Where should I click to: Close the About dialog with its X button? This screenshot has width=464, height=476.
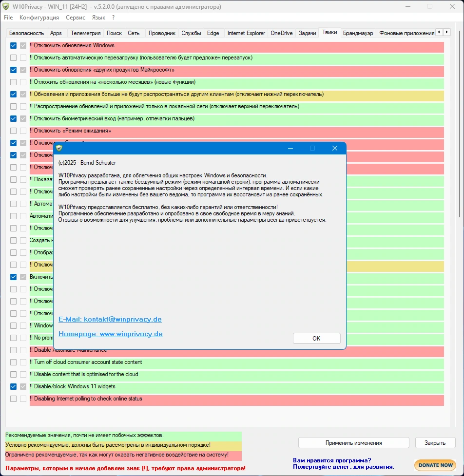[335, 148]
